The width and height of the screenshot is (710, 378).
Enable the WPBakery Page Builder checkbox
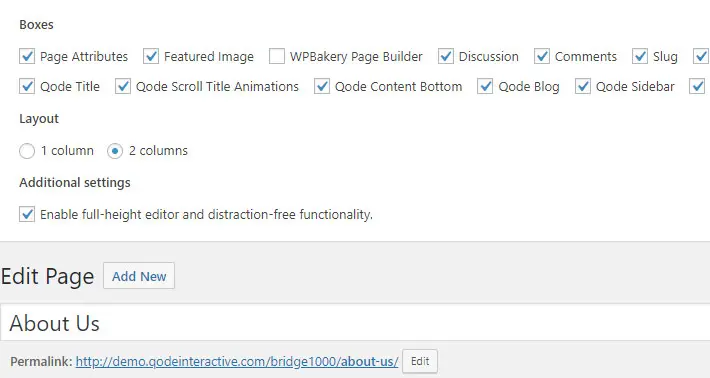[277, 57]
